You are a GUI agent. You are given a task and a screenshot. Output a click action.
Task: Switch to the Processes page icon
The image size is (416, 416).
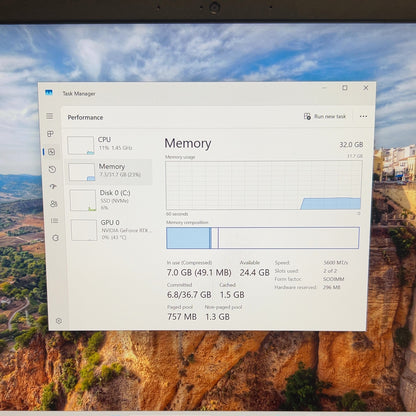coord(50,134)
